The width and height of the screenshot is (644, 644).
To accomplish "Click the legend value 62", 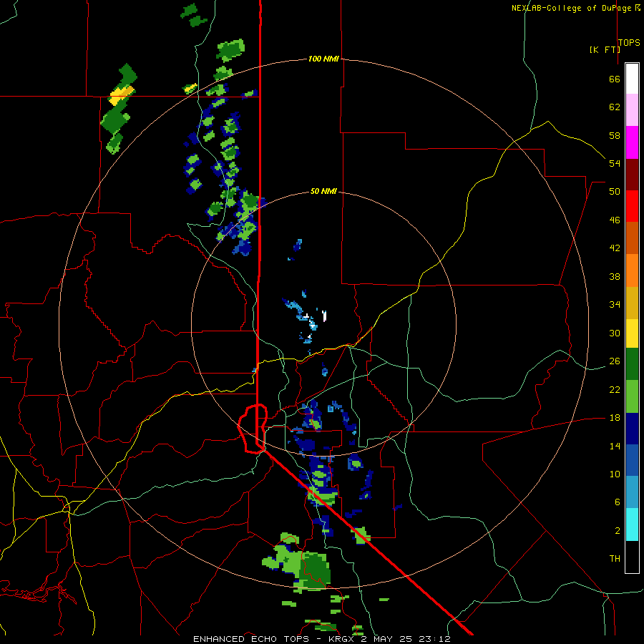I will (x=615, y=107).
